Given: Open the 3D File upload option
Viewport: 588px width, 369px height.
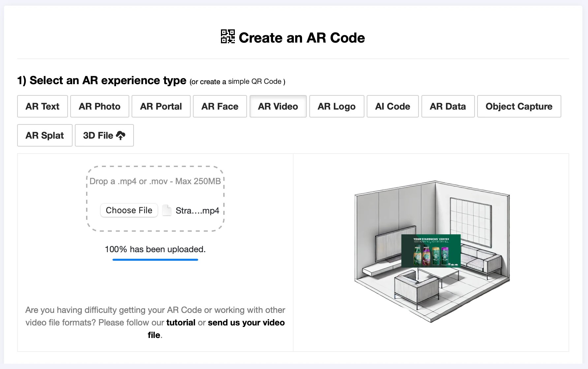Looking at the screenshot, I should click(x=104, y=135).
